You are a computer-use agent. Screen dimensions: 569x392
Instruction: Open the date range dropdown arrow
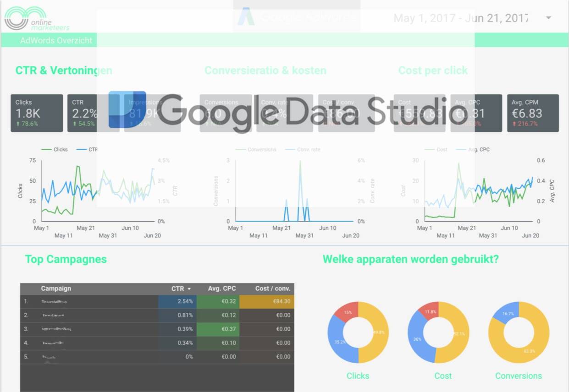tap(548, 18)
